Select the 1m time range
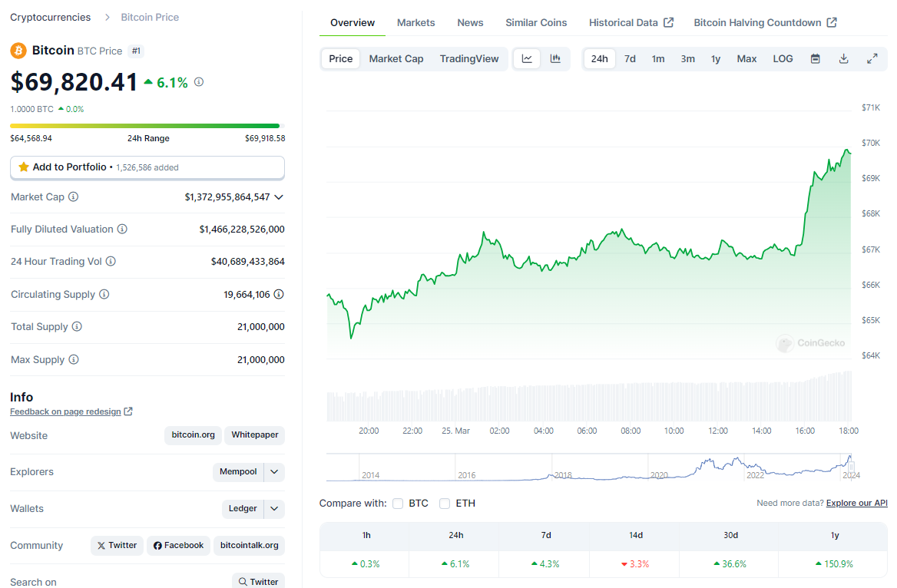 658,59
